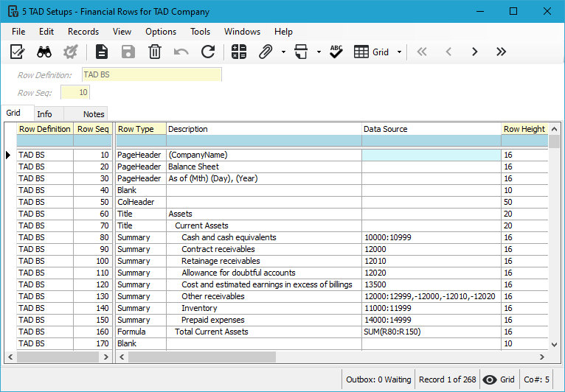
Task: Click the Grid view toolbar button
Action: (371, 52)
